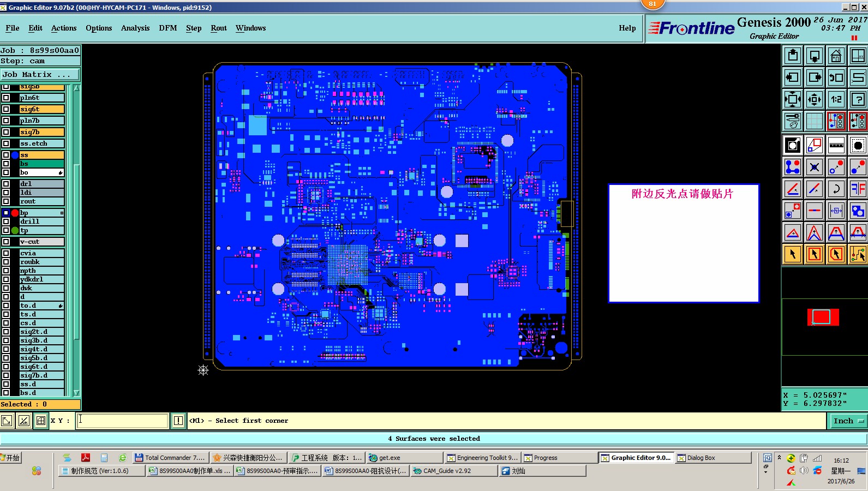Click the pan up icon
The width and height of the screenshot is (868, 491).
[793, 56]
